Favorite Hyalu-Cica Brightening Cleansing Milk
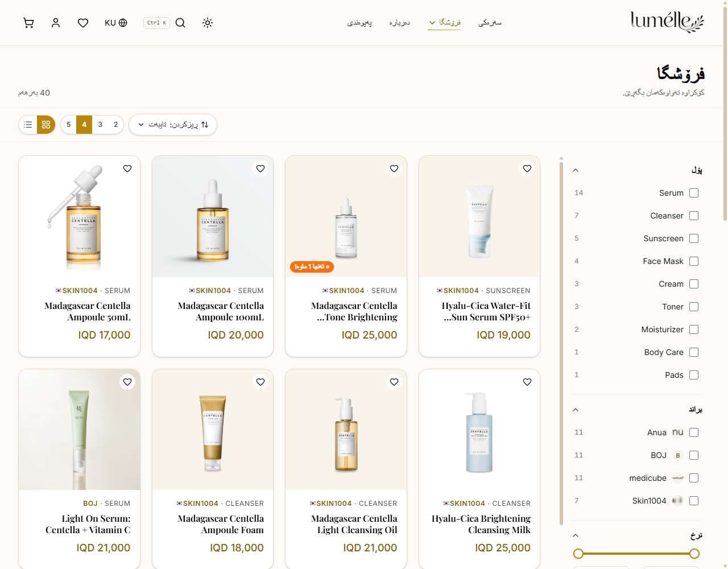728x569 pixels. pos(527,382)
